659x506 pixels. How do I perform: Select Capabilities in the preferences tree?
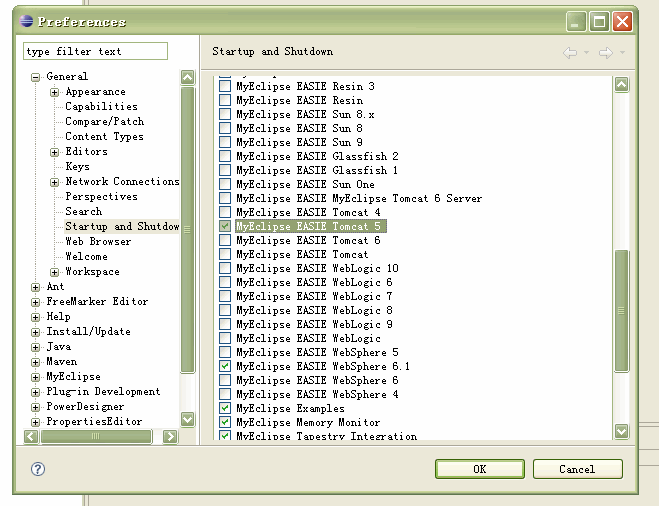[x=101, y=107]
